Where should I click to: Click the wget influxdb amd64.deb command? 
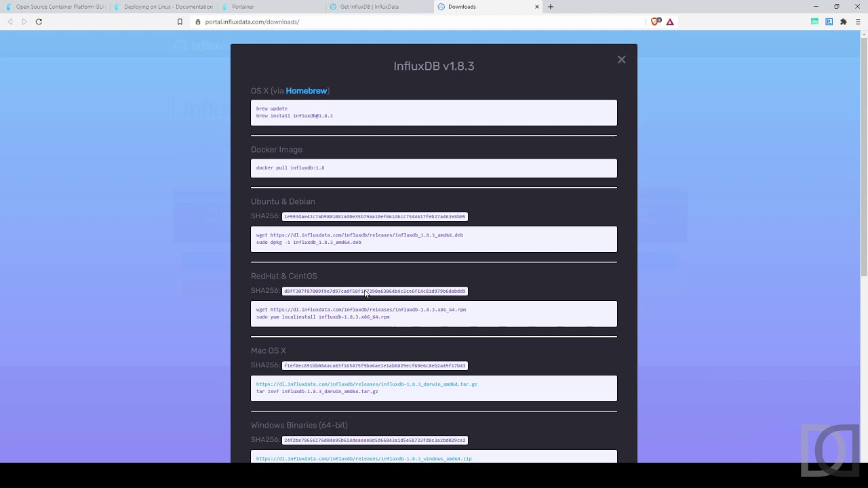(x=359, y=235)
